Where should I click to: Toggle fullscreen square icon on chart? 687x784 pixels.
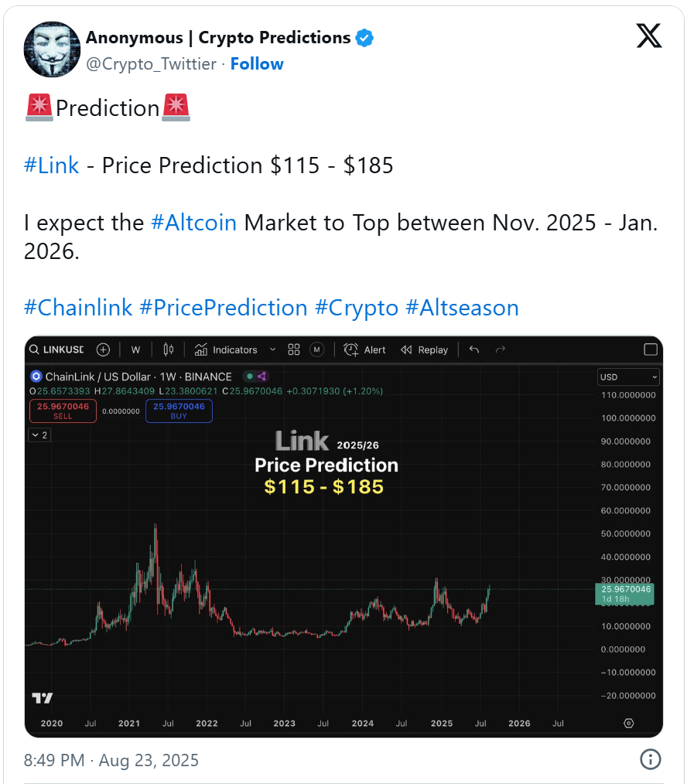pos(651,349)
